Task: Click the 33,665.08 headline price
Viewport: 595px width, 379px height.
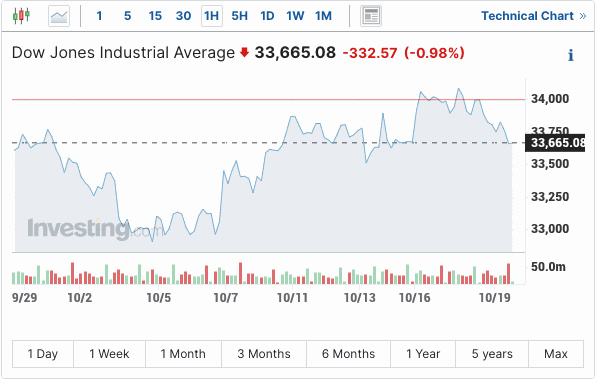Action: click(295, 53)
